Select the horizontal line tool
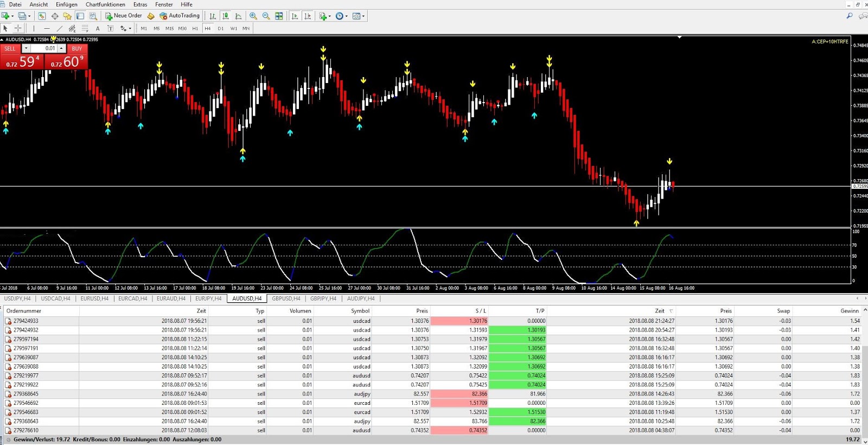This screenshot has height=445, width=868. click(47, 28)
